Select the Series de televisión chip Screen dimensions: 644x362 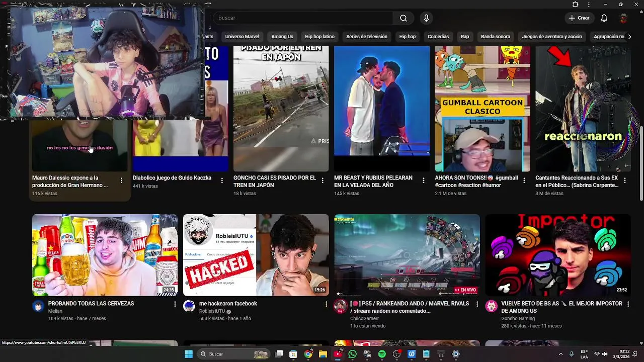pos(367,37)
